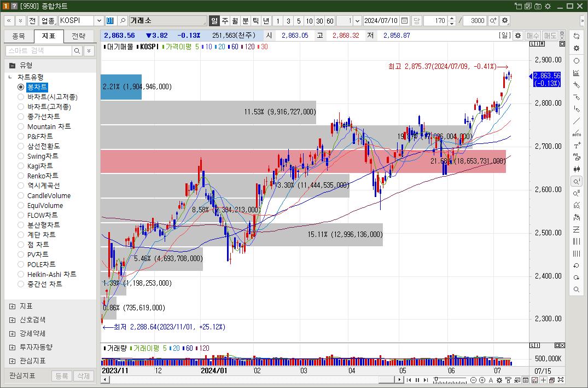Click the settings gear in right toolbar

pos(577,48)
